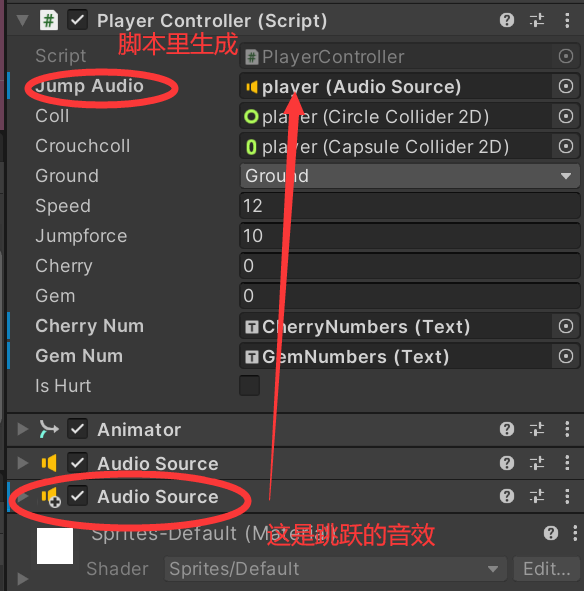Select object for Cherry Num field
Viewport: 584px width, 591px height.
[x=566, y=326]
